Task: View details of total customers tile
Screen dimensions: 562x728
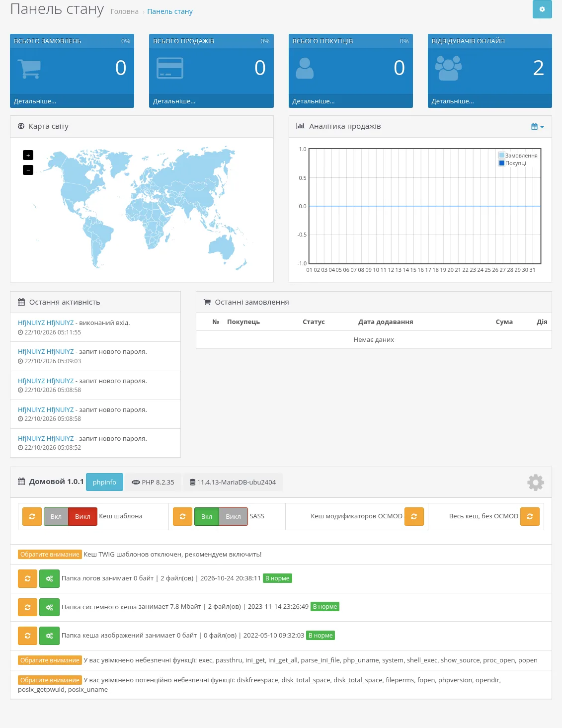Action: [x=314, y=101]
